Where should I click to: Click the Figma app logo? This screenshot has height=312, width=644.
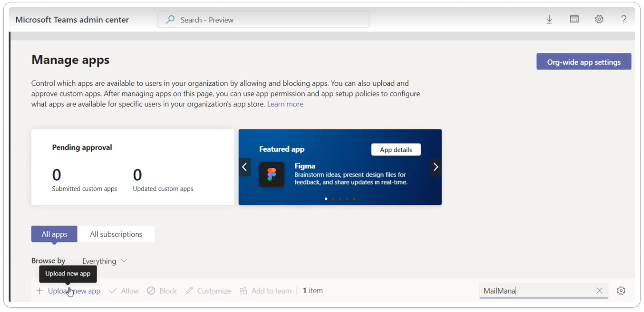click(x=271, y=174)
